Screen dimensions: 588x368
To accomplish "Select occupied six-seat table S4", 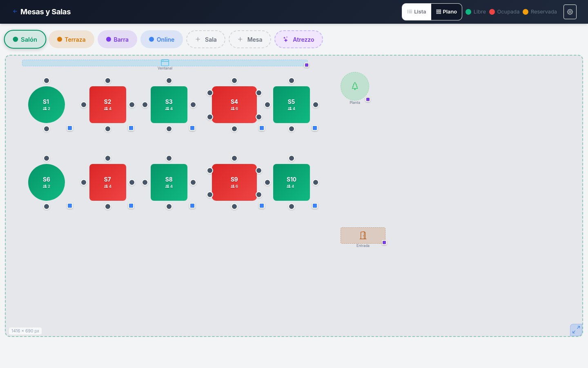I will [x=234, y=105].
